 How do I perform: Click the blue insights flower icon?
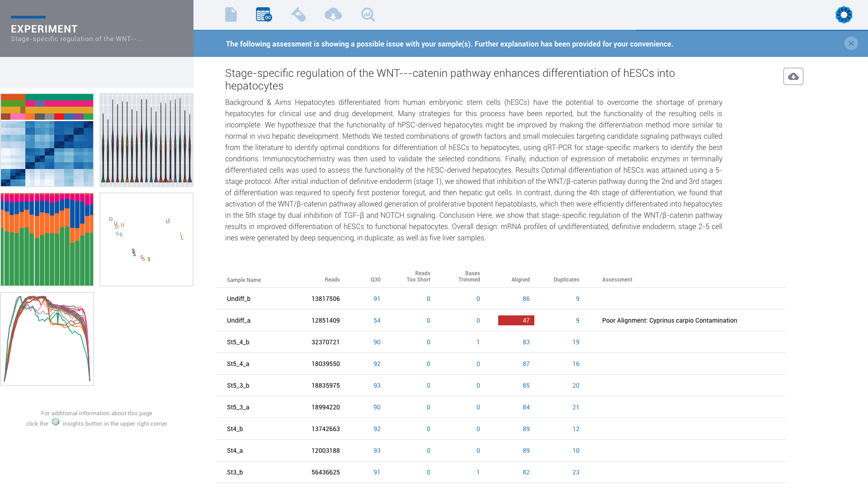pos(844,15)
